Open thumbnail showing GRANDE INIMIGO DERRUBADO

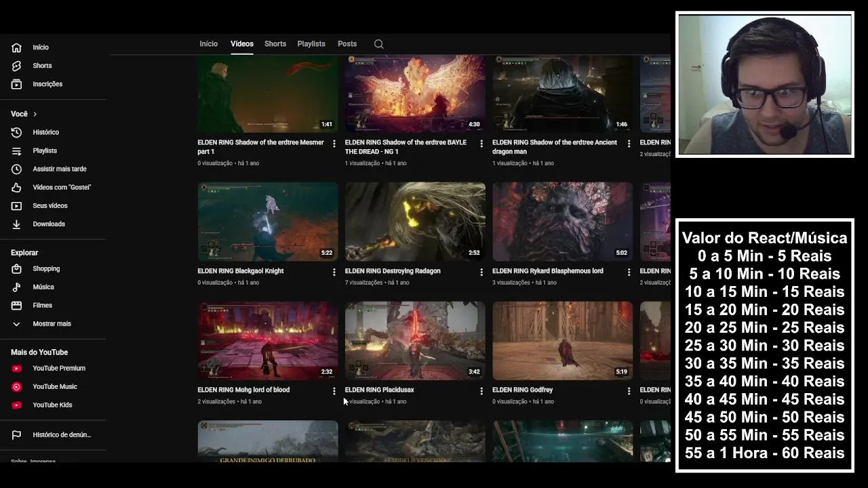[x=268, y=441]
